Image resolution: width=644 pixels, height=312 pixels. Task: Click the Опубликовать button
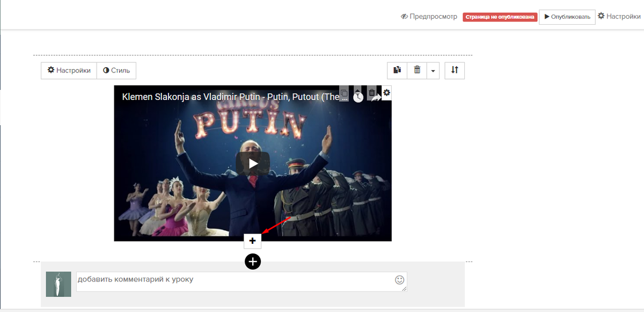[x=567, y=17]
